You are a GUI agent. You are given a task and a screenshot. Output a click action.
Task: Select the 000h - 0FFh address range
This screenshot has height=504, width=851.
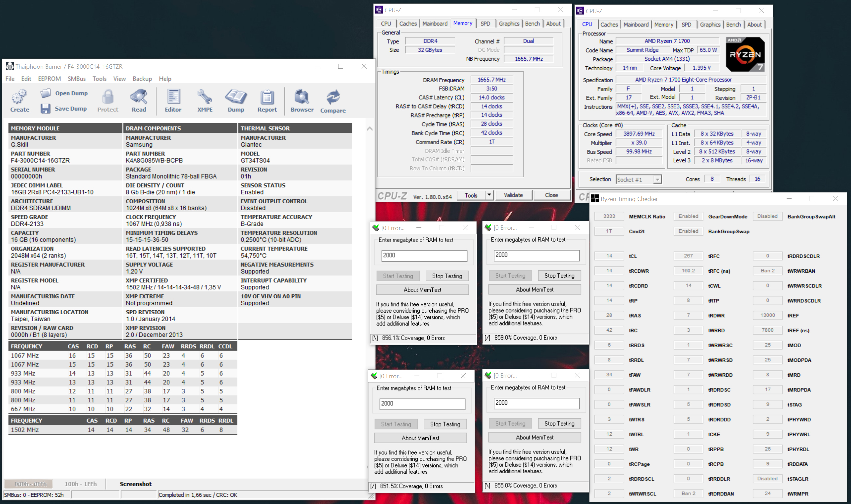coord(31,484)
